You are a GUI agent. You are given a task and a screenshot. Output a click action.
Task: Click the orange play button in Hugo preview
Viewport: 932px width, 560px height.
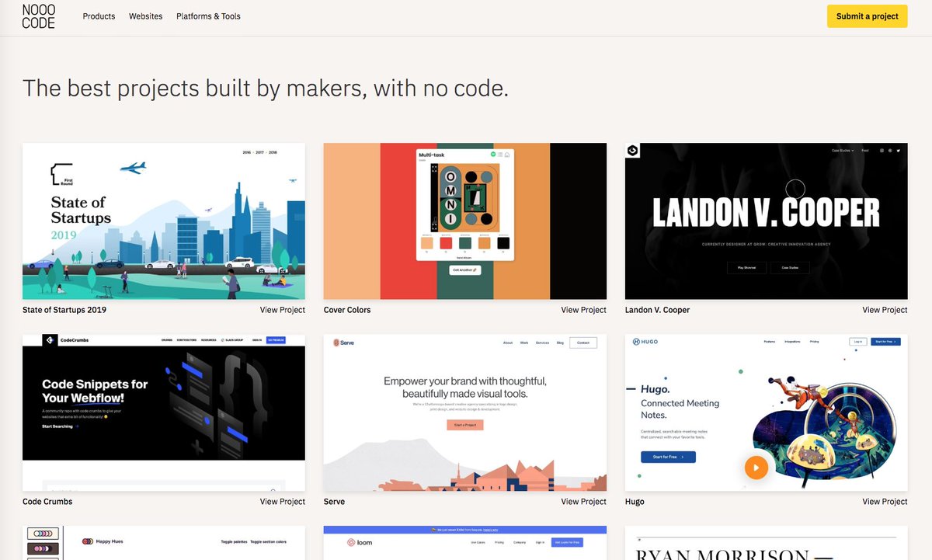pos(756,467)
